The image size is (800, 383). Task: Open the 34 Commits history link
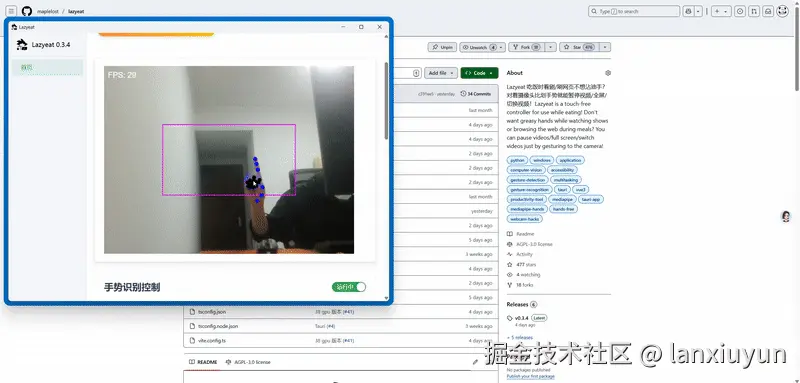(x=476, y=94)
